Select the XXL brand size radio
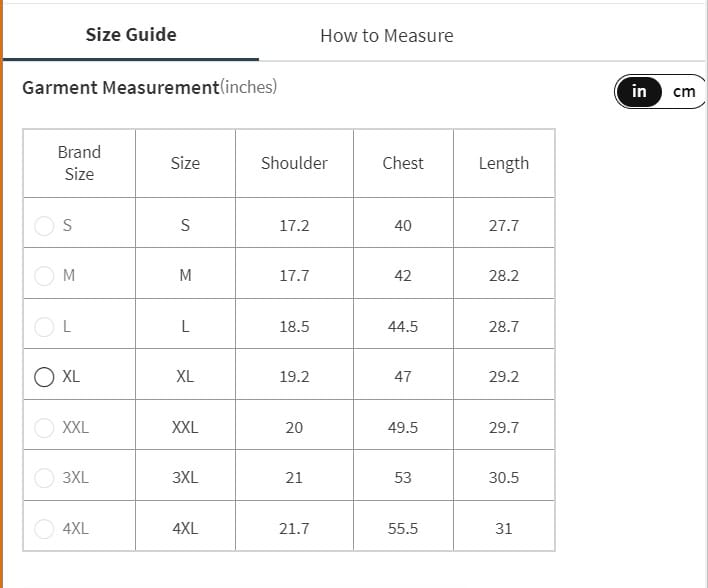The width and height of the screenshot is (708, 588). [45, 427]
